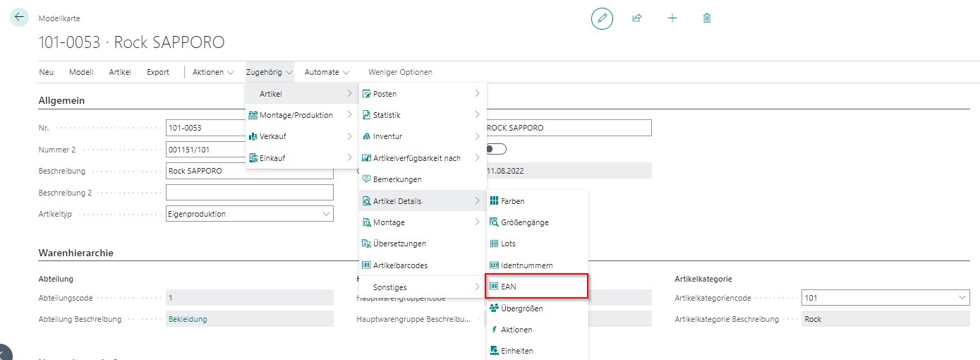Expand the Artikeltyp dropdown
This screenshot has height=360, width=980.
coord(325,213)
